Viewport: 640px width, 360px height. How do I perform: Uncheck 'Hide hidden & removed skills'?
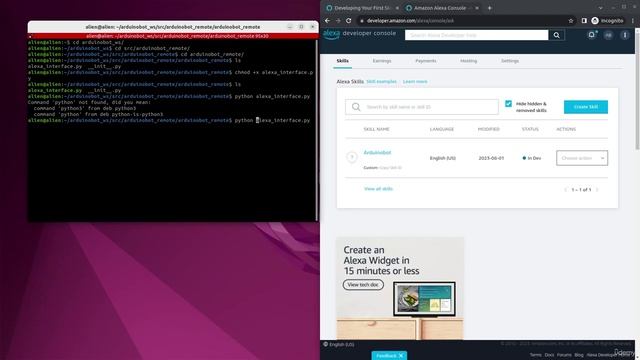[x=508, y=104]
